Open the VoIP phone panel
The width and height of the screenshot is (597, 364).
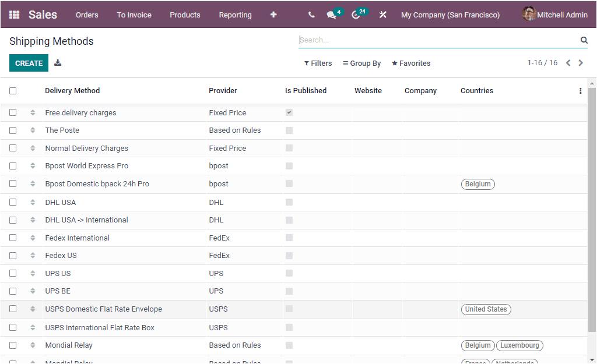311,15
